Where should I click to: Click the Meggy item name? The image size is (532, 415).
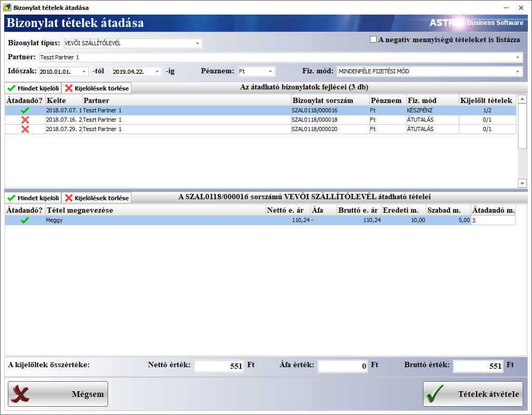click(54, 220)
